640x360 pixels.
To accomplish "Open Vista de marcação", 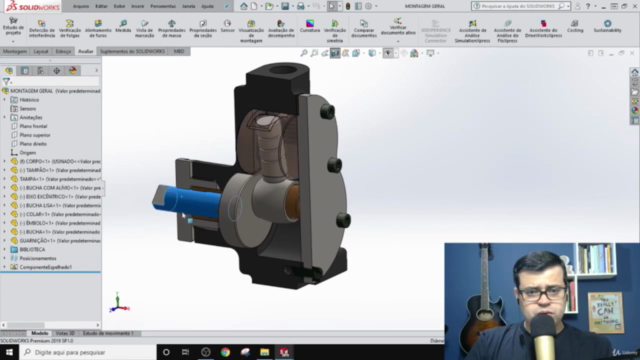I will [x=144, y=29].
